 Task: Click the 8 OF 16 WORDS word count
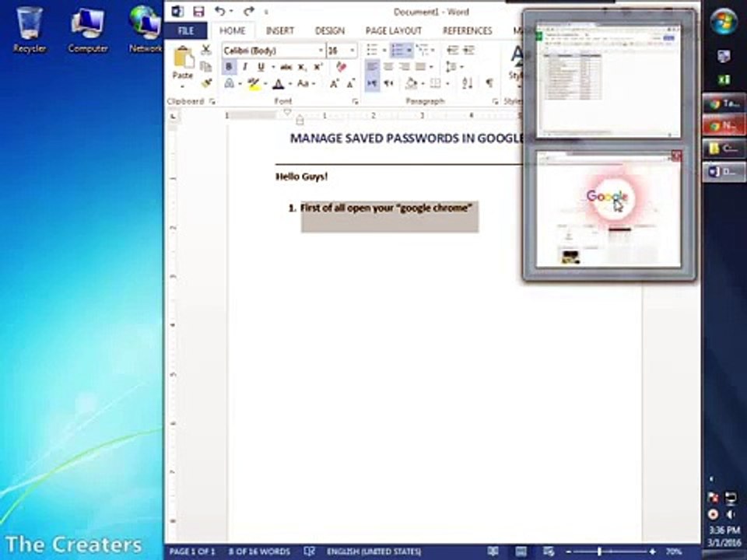[x=259, y=551]
